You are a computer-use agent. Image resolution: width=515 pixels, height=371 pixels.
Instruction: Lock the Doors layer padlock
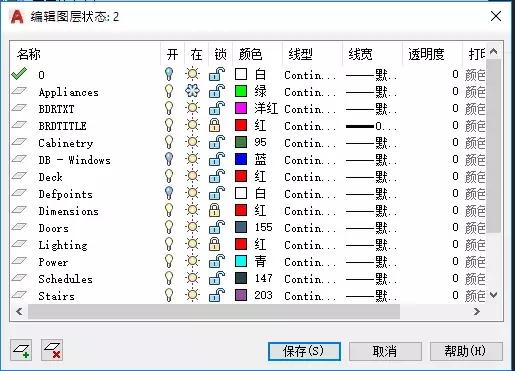pos(217,227)
